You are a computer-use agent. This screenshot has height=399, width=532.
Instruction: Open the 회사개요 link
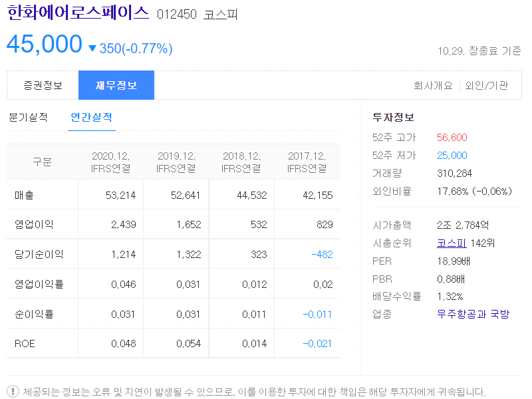pos(433,86)
